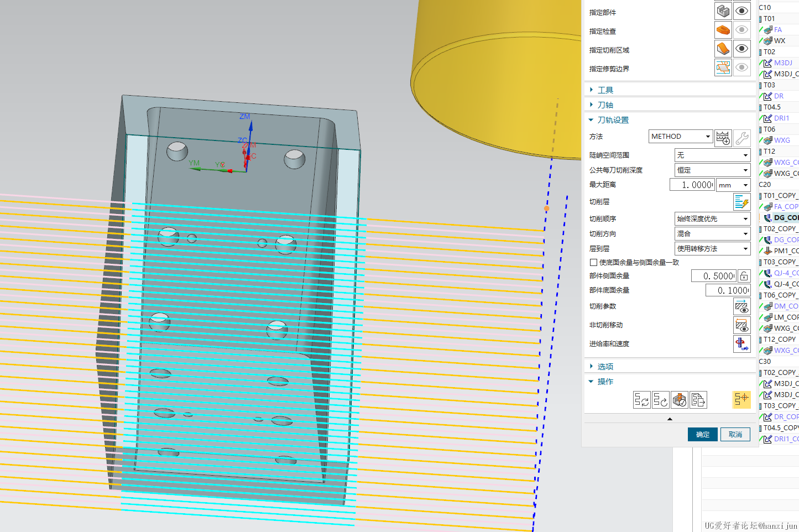This screenshot has height=532, width=799.
Task: Click the 最大距离 value field 1.0000
Action: coord(692,185)
